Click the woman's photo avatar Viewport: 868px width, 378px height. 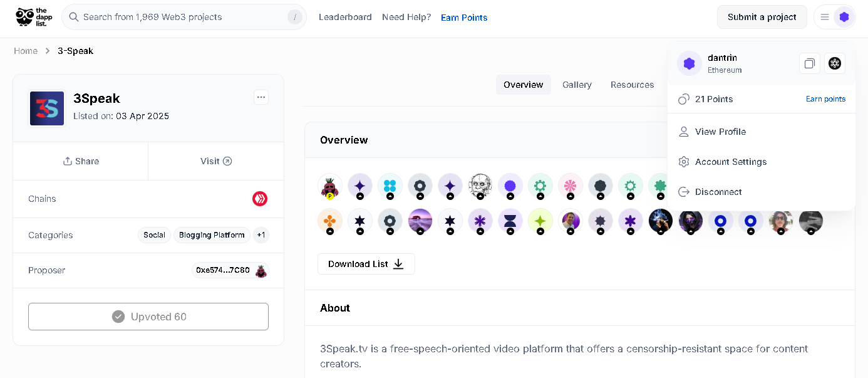click(x=781, y=221)
